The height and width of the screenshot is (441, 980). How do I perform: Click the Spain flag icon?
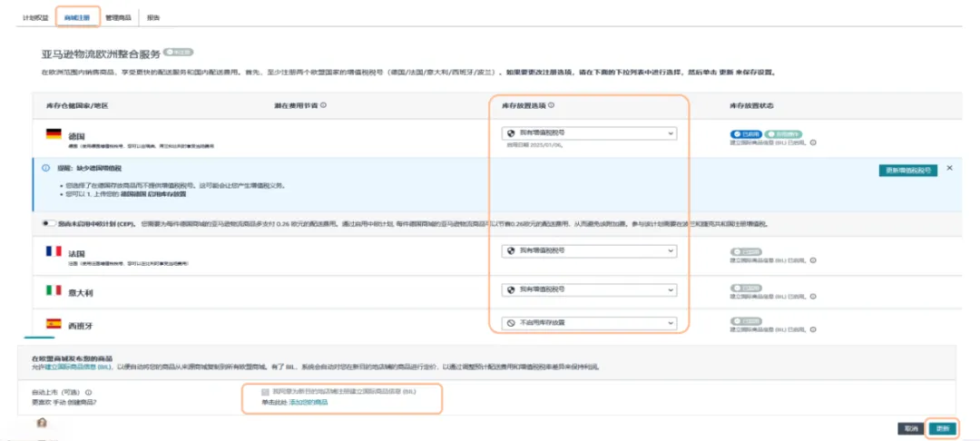54,324
